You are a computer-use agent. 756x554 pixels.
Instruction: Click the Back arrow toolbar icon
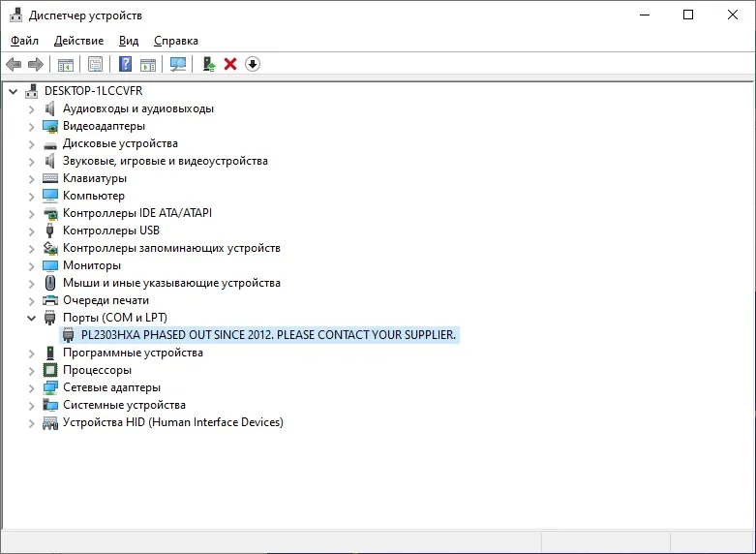[x=14, y=64]
